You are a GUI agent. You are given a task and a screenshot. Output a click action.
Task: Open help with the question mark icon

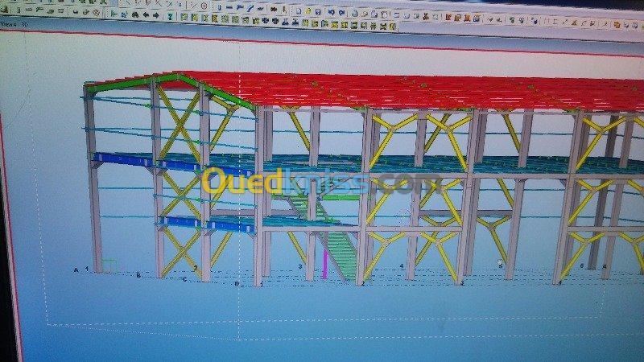[170, 16]
